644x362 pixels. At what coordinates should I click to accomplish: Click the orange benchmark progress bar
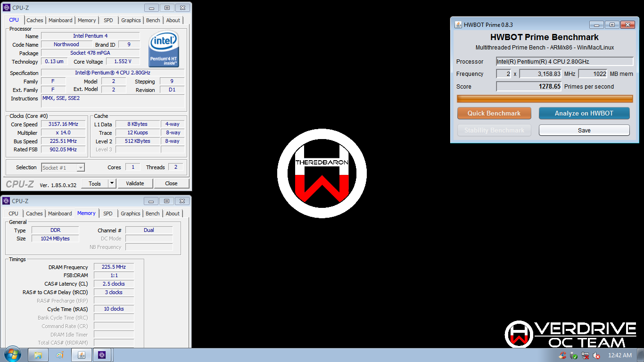point(545,99)
